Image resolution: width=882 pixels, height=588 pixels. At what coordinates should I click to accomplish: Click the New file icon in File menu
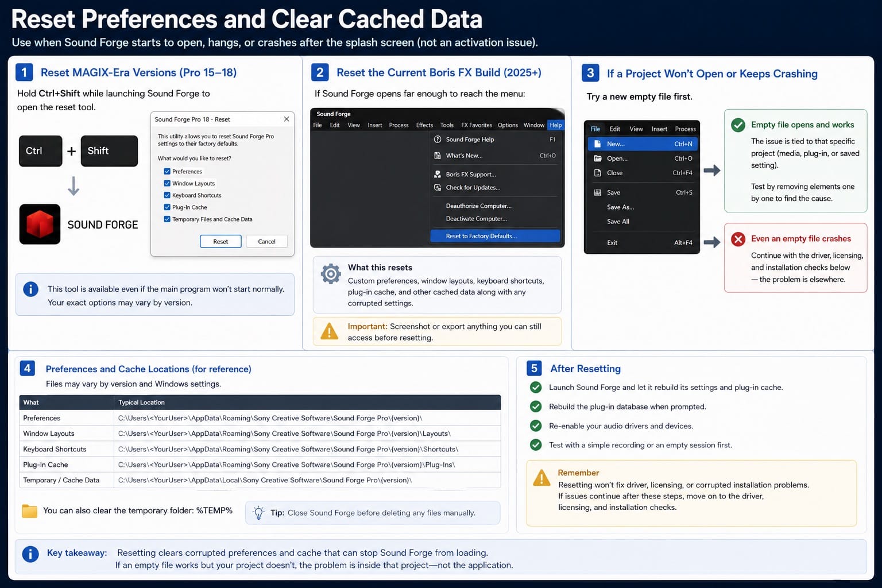point(597,144)
